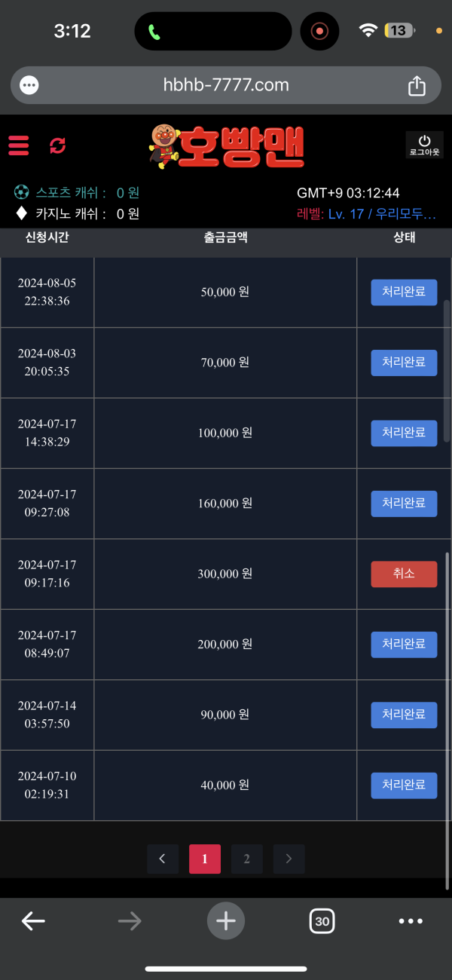This screenshot has width=452, height=980.
Task: Tap the red refresh arrows icon
Action: (x=58, y=145)
